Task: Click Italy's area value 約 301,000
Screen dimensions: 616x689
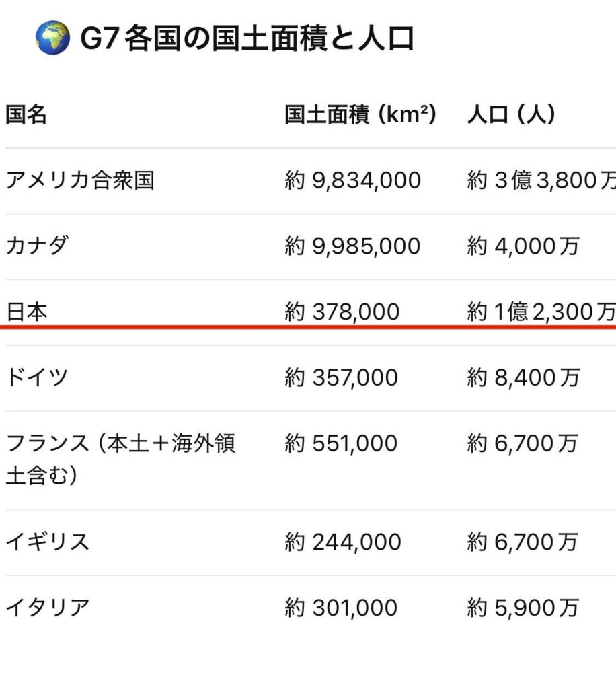Action: (341, 608)
